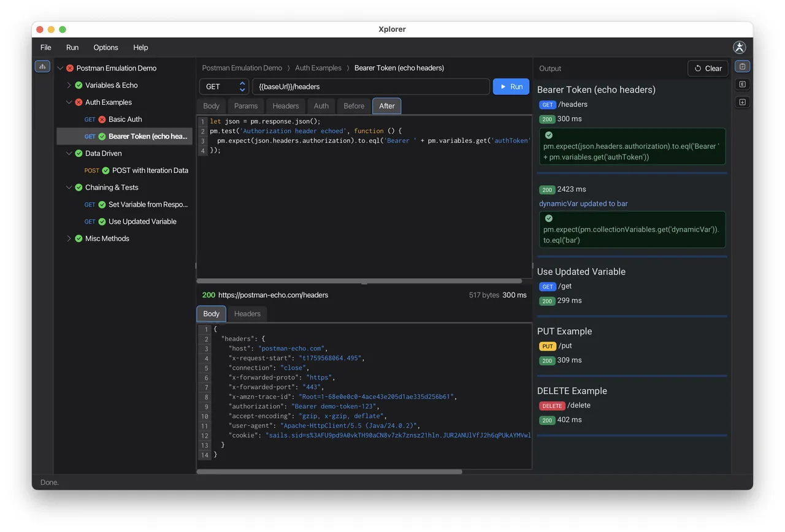Image resolution: width=785 pixels, height=532 pixels.
Task: Click red failed icon next to Basic Auth
Action: pyautogui.click(x=102, y=120)
